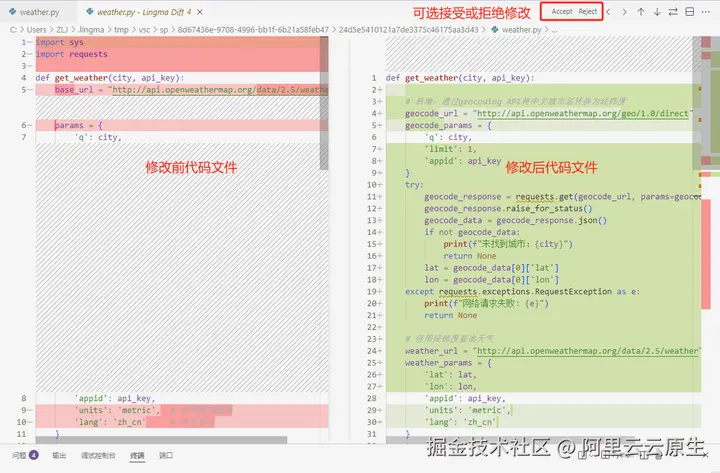Click the left pane horizontal scrollbar
Image resolution: width=720 pixels, height=473 pixels.
(161, 440)
